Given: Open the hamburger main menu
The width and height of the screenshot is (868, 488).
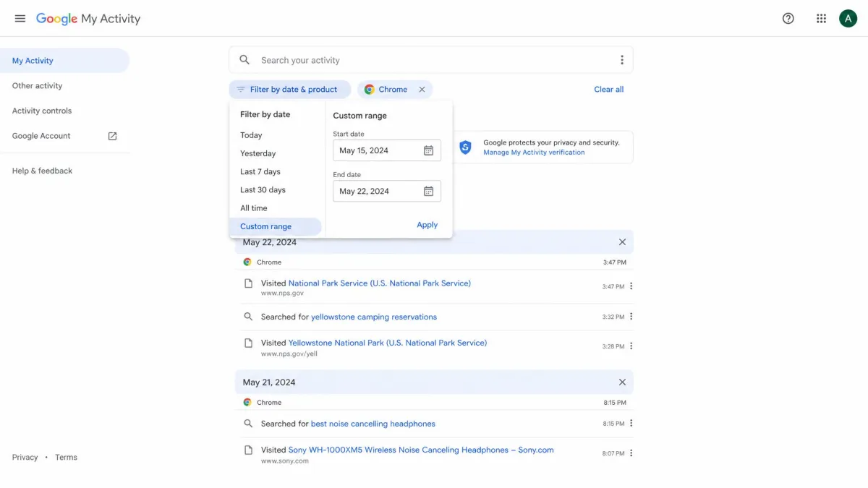Looking at the screenshot, I should click(x=20, y=19).
